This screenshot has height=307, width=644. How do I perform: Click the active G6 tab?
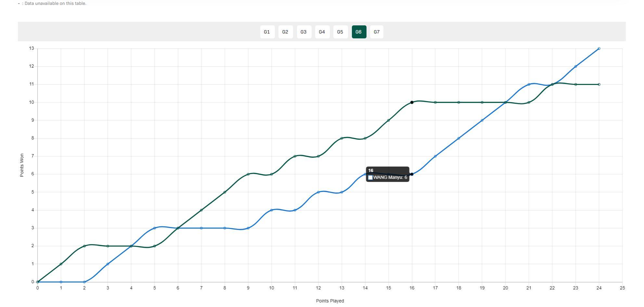[x=359, y=32]
